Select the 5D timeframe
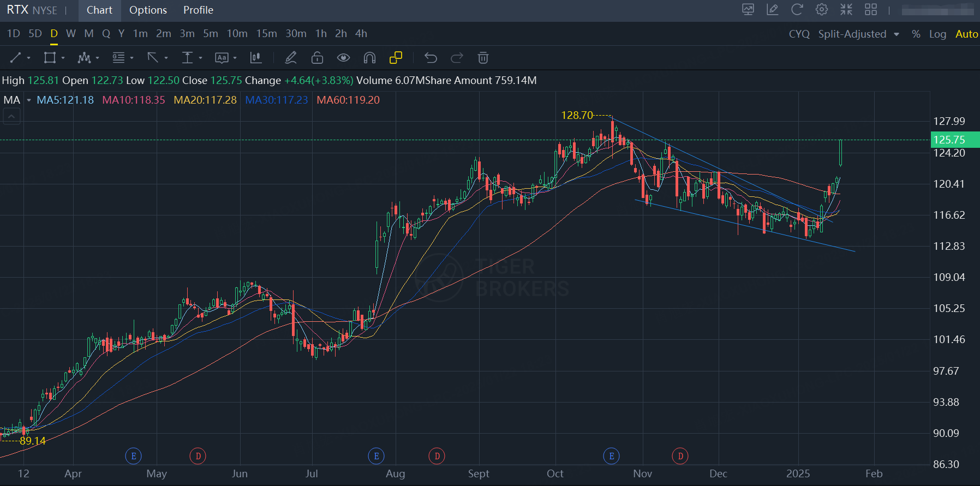The height and width of the screenshot is (486, 980). click(35, 34)
